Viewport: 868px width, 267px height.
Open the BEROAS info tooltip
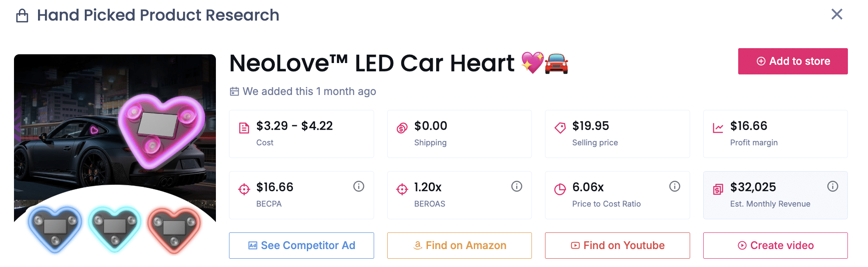[517, 186]
